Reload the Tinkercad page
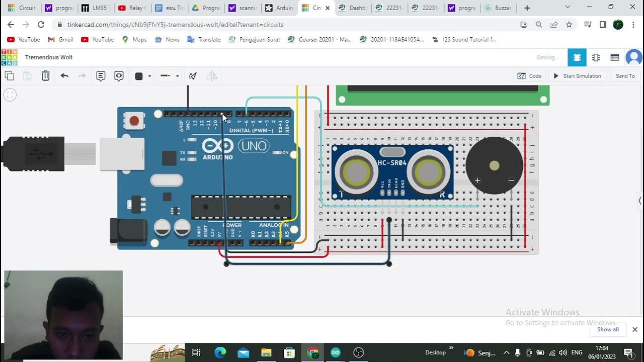 (41, 25)
